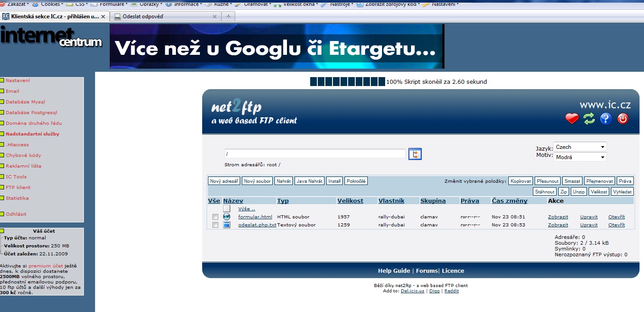Image resolution: width=644 pixels, height=312 pixels.
Task: Open the CSS toolbar dropdown
Action: coord(77,4)
